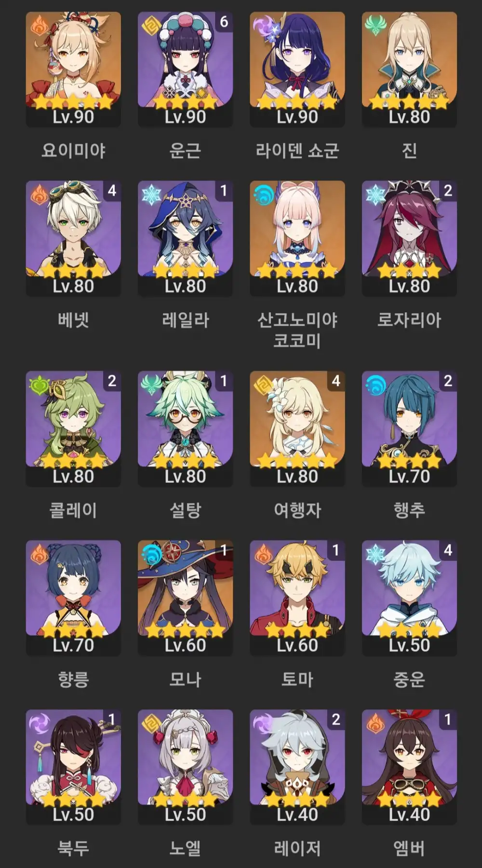The width and height of the screenshot is (482, 868).
Task: Click the 향릉 name label
Action: click(x=73, y=679)
